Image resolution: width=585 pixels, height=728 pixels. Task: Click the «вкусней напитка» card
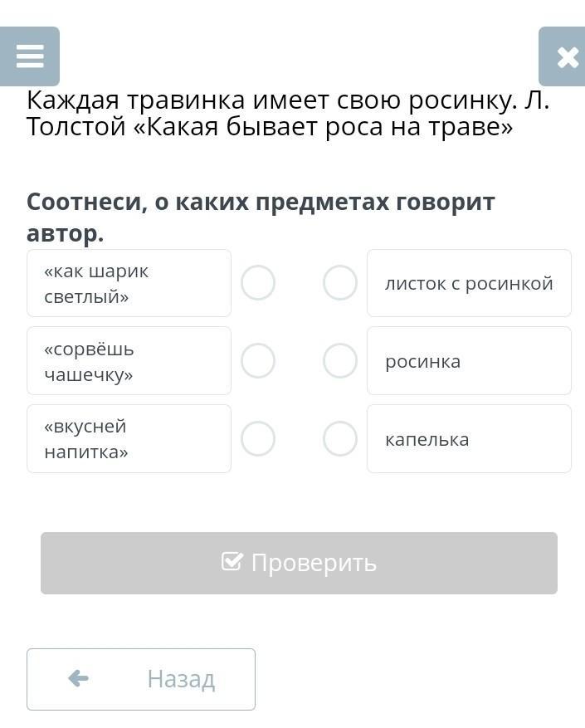[x=129, y=439]
